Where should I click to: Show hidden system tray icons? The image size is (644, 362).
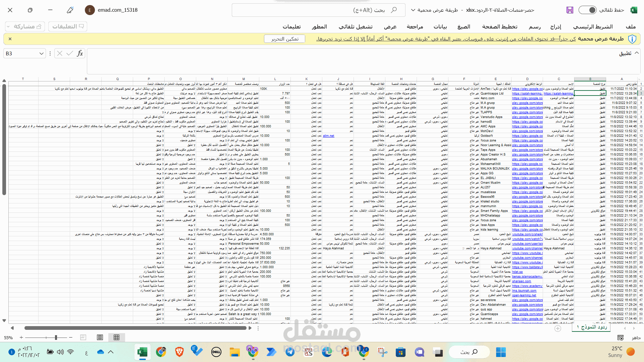coord(111,352)
